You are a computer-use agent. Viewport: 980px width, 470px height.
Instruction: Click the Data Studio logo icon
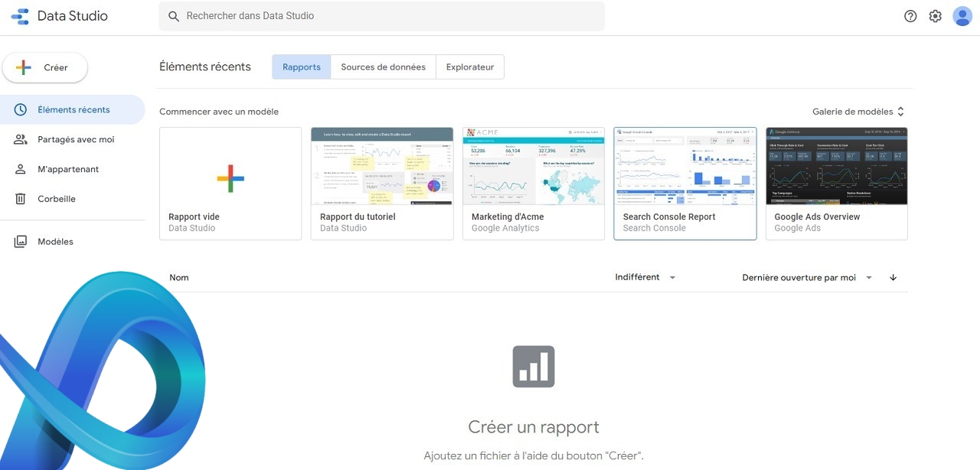(x=20, y=16)
